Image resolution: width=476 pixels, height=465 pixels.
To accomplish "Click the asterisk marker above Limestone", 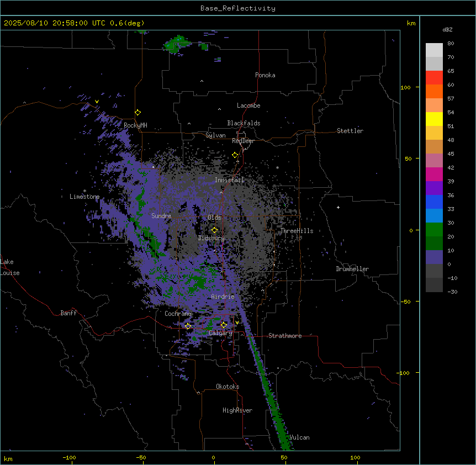I will pyautogui.click(x=84, y=191).
